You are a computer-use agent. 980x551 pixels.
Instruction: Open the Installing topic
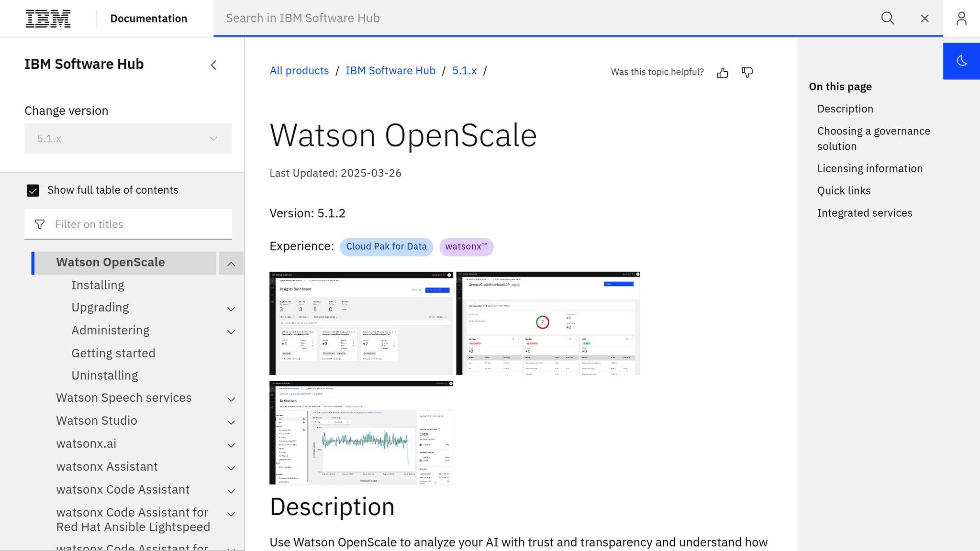coord(98,285)
